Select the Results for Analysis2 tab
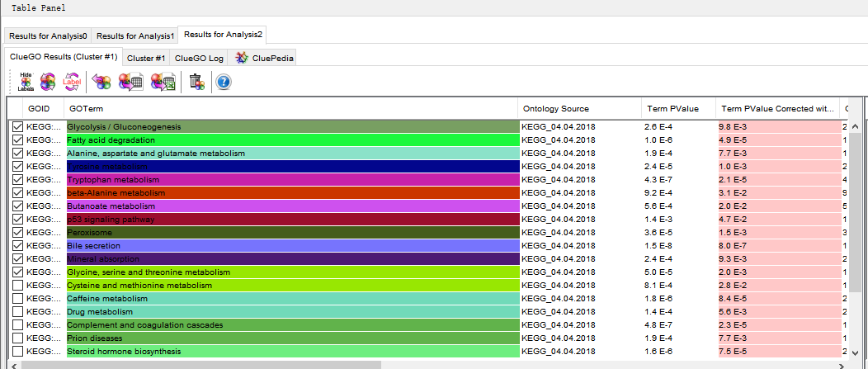 tap(223, 35)
